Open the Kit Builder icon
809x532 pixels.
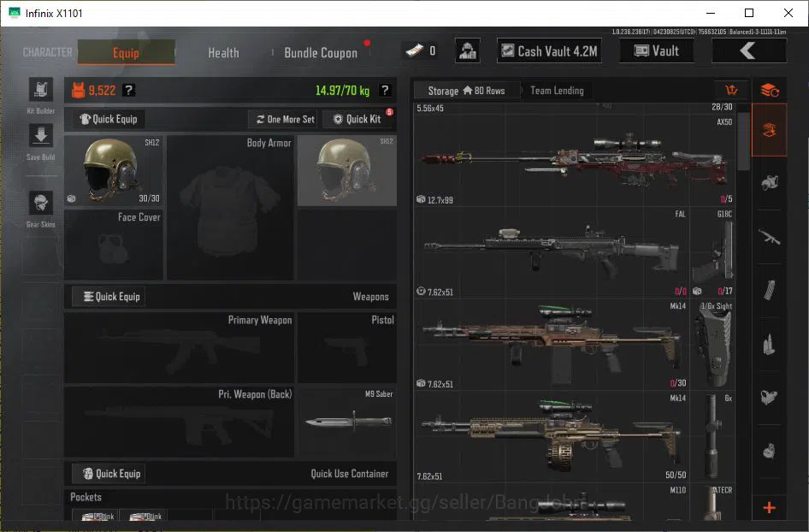41,91
